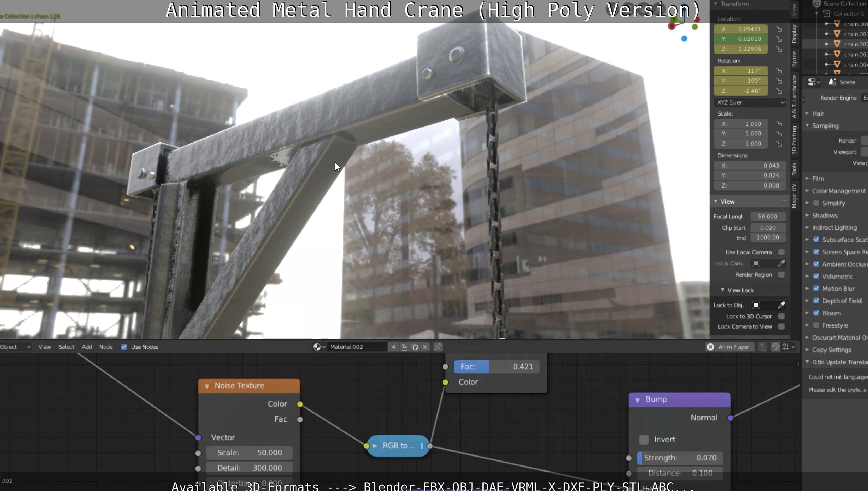Click the lock icon beside Rotation X

(x=779, y=71)
